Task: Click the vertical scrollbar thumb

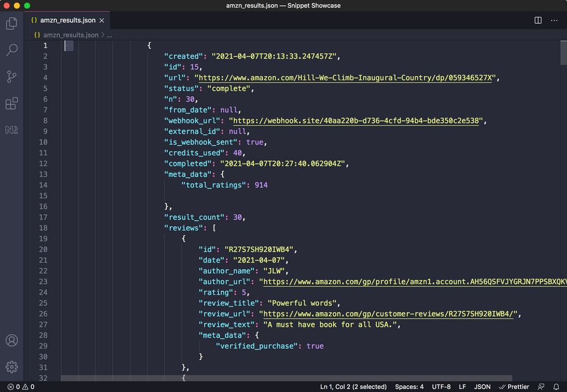Action: pyautogui.click(x=563, y=52)
